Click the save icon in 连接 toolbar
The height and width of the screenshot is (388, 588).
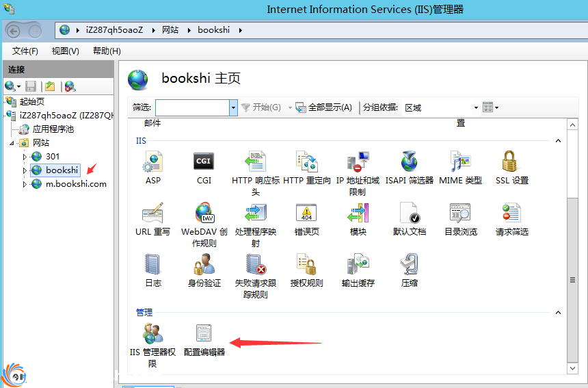tap(30, 86)
